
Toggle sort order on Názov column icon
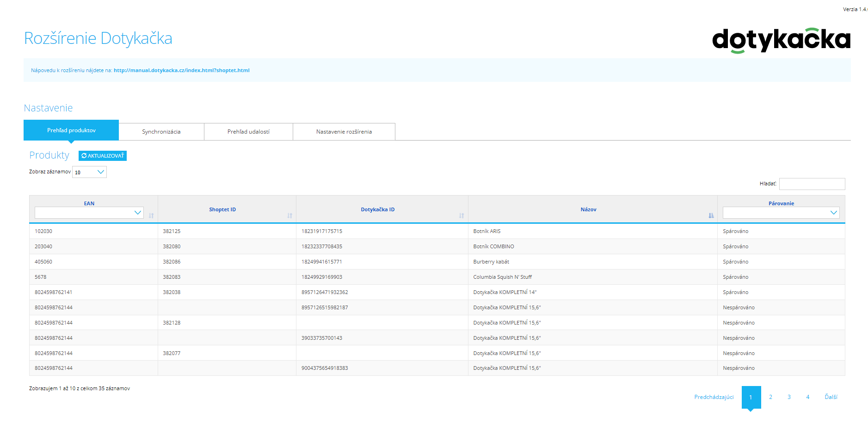(x=711, y=216)
